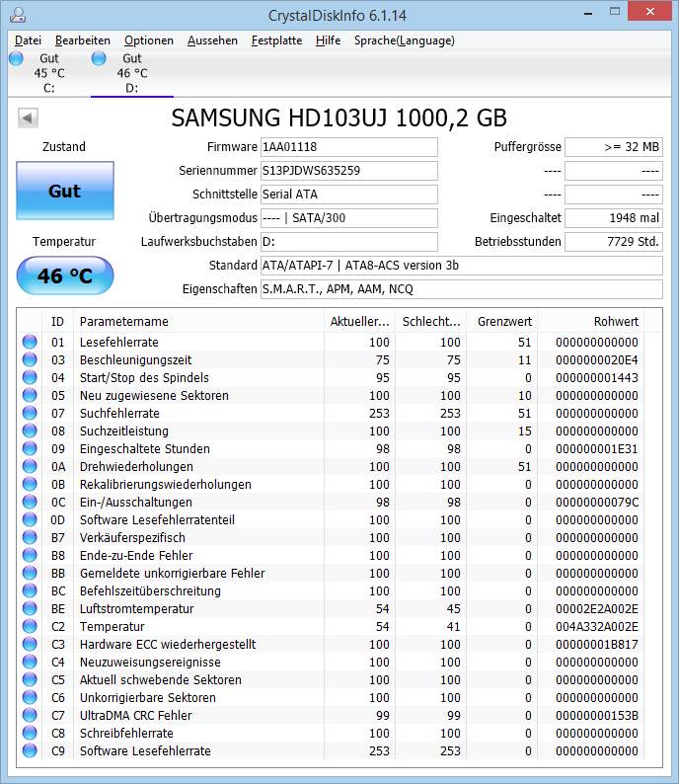Click the Aktueller... column header
The width and height of the screenshot is (679, 784).
coord(360,322)
